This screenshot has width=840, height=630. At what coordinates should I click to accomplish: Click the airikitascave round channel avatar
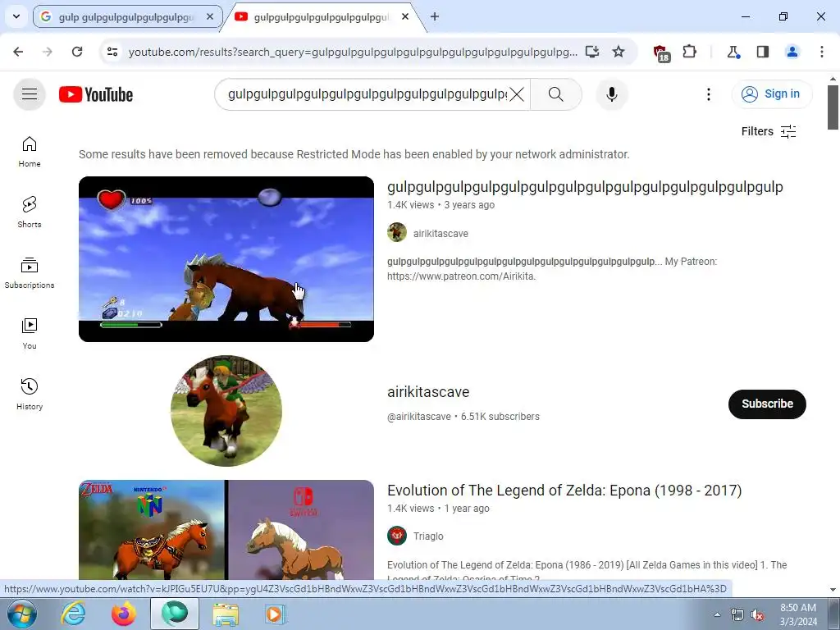226,411
